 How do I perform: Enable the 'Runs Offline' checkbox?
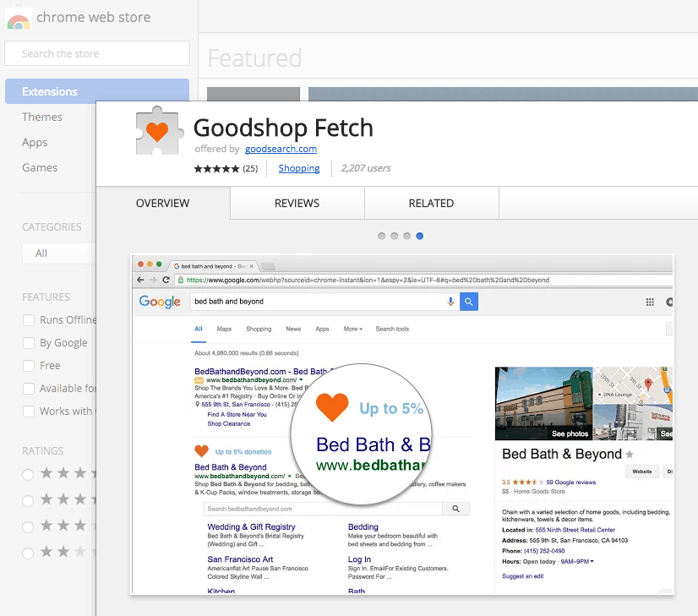[29, 320]
